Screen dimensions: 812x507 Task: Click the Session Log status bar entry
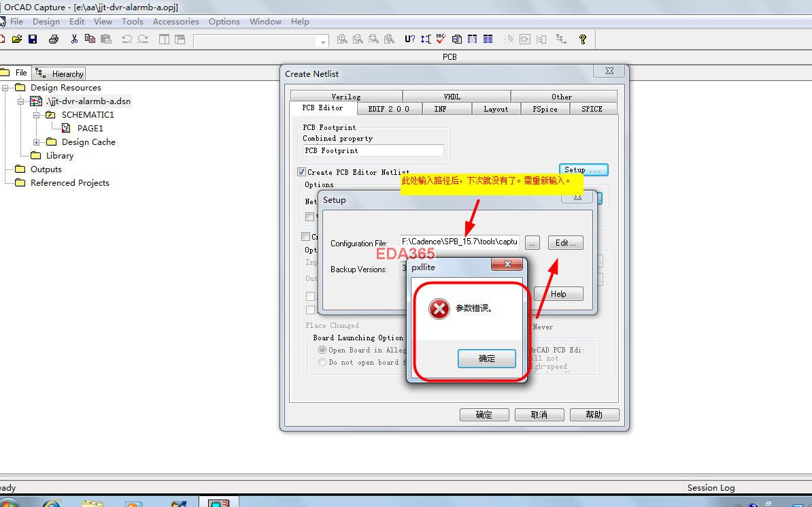(x=711, y=488)
